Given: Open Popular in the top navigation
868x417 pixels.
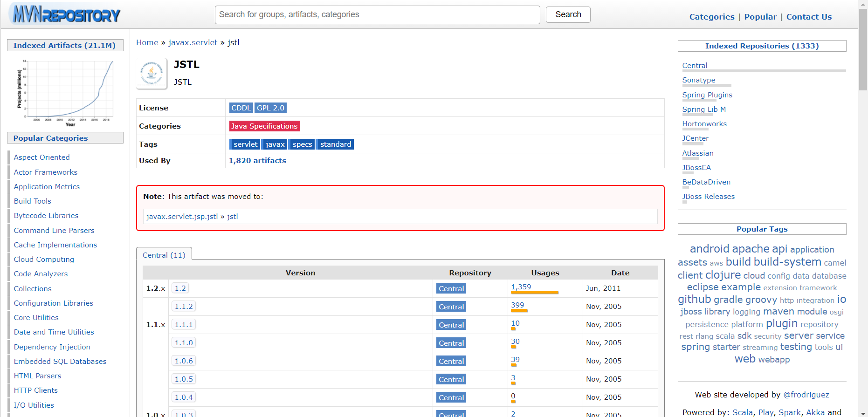Looking at the screenshot, I should pyautogui.click(x=760, y=17).
